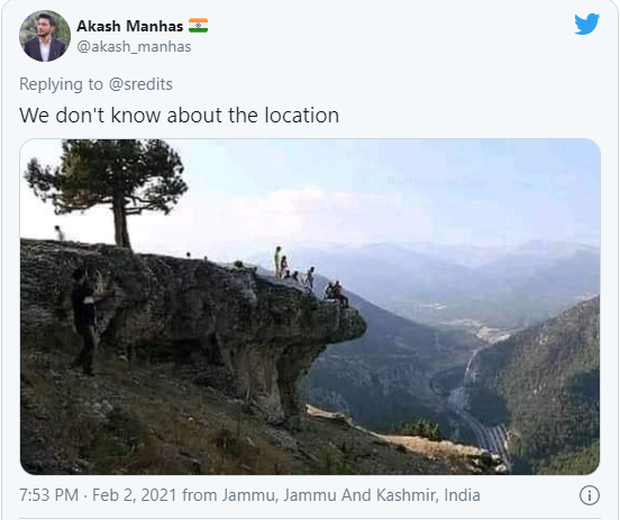Open the Akash Manhas display name

tap(130, 26)
